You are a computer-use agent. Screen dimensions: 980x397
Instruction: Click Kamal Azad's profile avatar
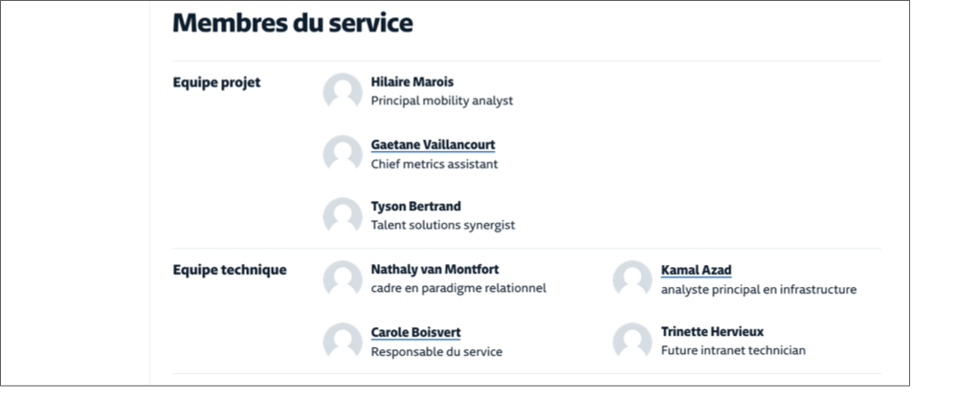[633, 278]
